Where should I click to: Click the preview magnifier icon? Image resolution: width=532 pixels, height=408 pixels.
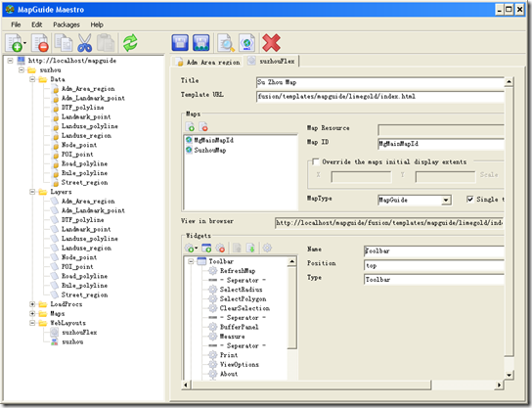226,43
